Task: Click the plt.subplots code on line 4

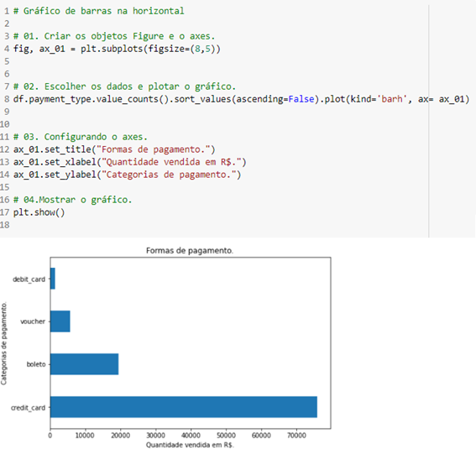Action: 117,49
